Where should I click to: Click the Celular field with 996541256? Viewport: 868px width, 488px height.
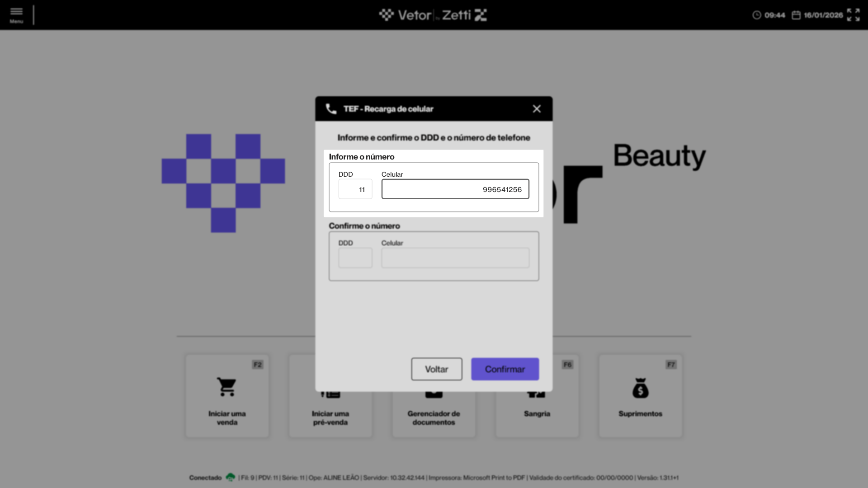(455, 189)
